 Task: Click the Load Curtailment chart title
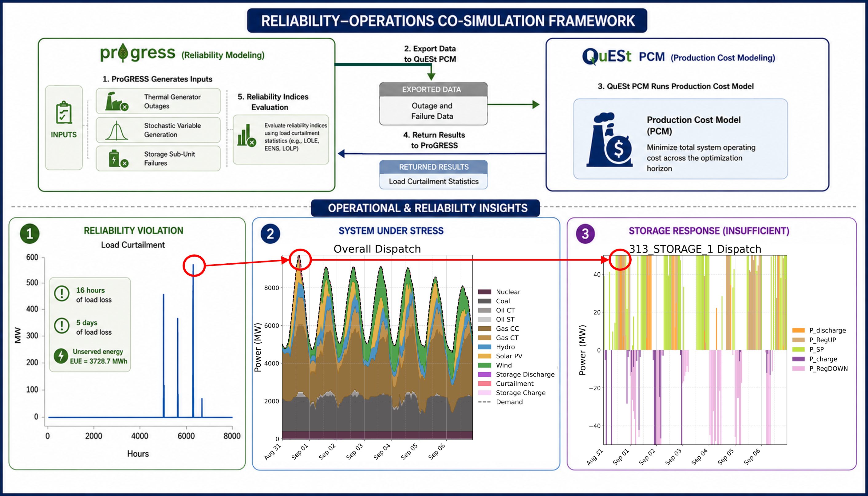pos(133,245)
